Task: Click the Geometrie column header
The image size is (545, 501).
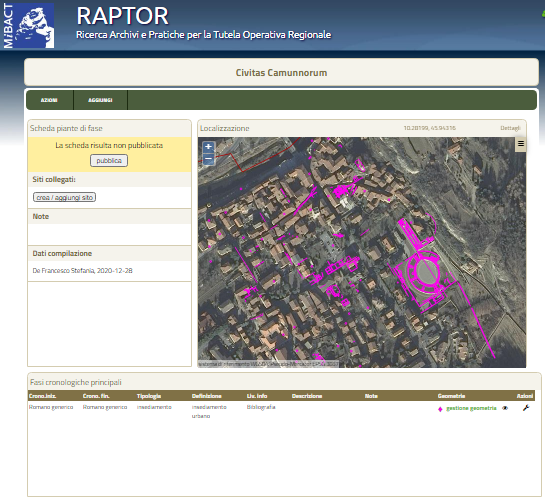Action: click(451, 396)
